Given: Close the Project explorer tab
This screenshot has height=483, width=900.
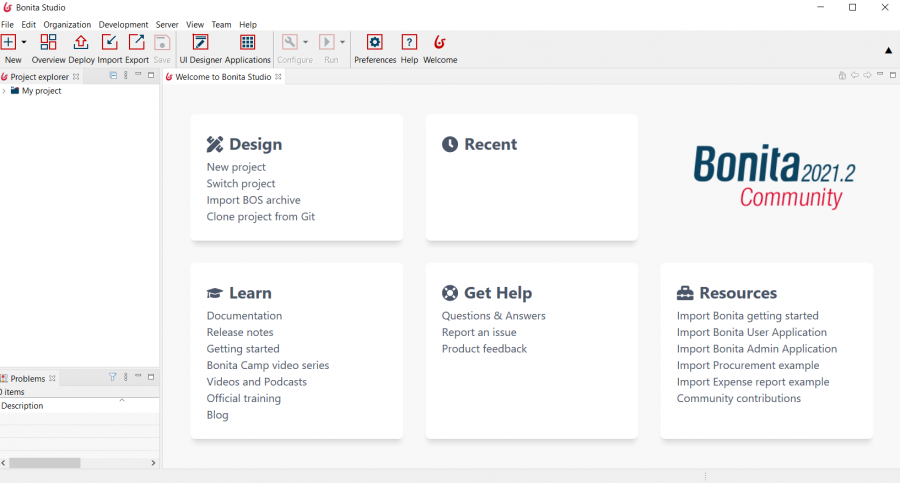Looking at the screenshot, I should coord(76,76).
